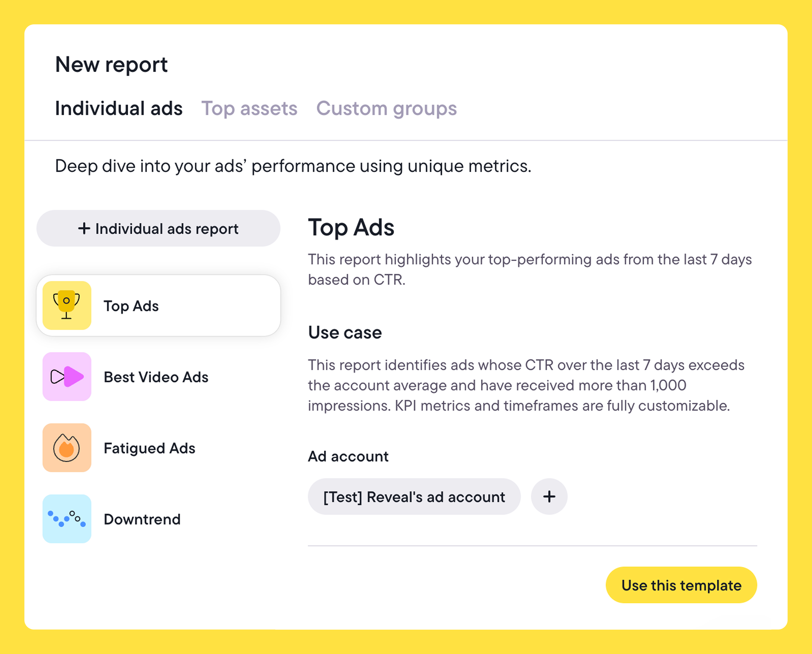Select the Individual ads tab

click(x=119, y=108)
